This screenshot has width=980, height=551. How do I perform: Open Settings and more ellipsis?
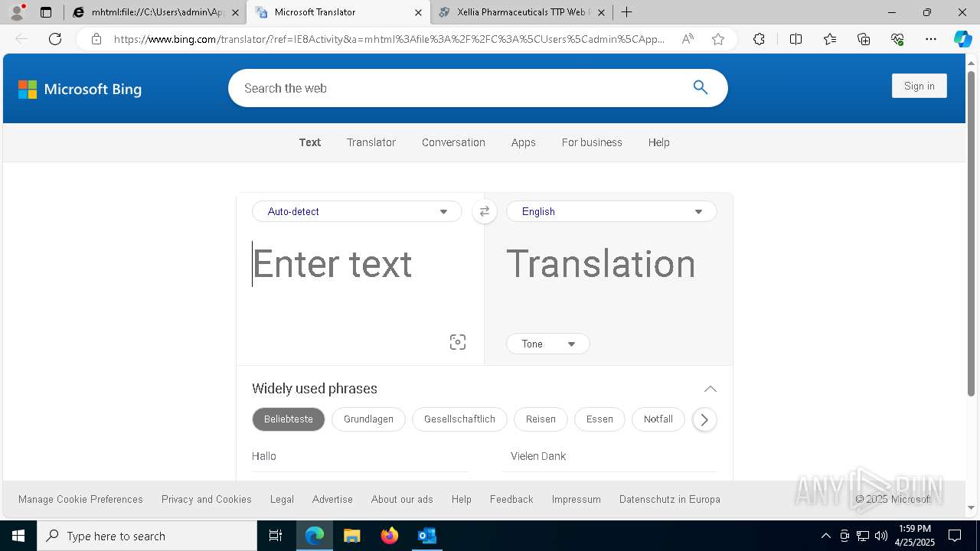click(931, 39)
